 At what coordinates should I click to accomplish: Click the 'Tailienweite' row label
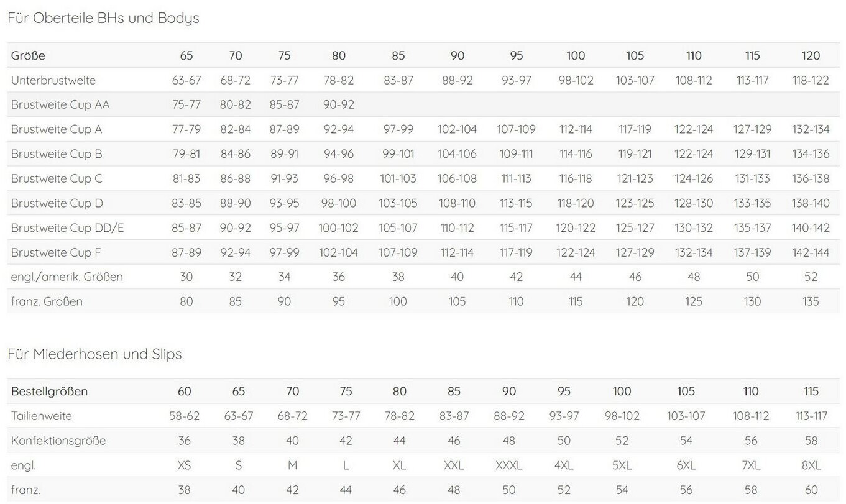click(x=42, y=416)
